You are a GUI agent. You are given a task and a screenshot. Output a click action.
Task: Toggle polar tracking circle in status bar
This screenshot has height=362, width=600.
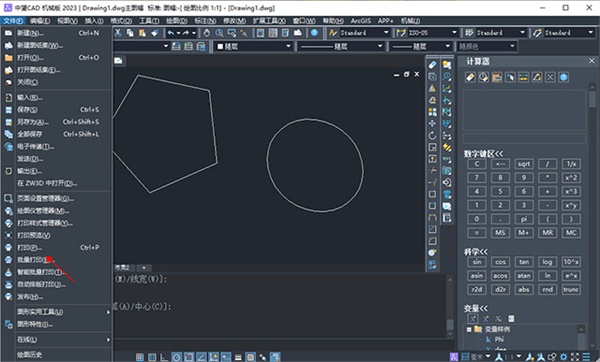(x=177, y=357)
